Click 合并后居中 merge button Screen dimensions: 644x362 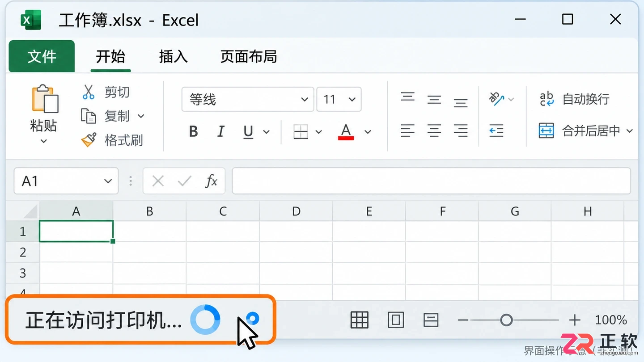pos(579,131)
